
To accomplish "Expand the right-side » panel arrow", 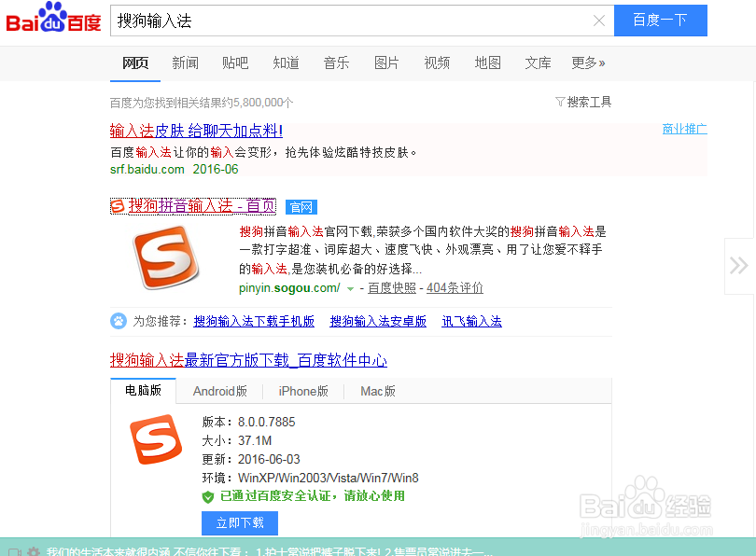I will 739,266.
